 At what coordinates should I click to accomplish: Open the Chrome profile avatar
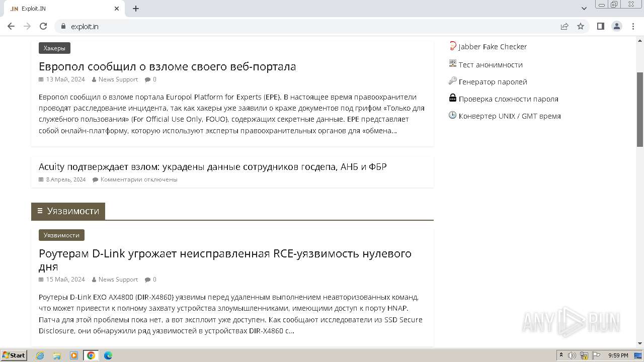pyautogui.click(x=617, y=26)
